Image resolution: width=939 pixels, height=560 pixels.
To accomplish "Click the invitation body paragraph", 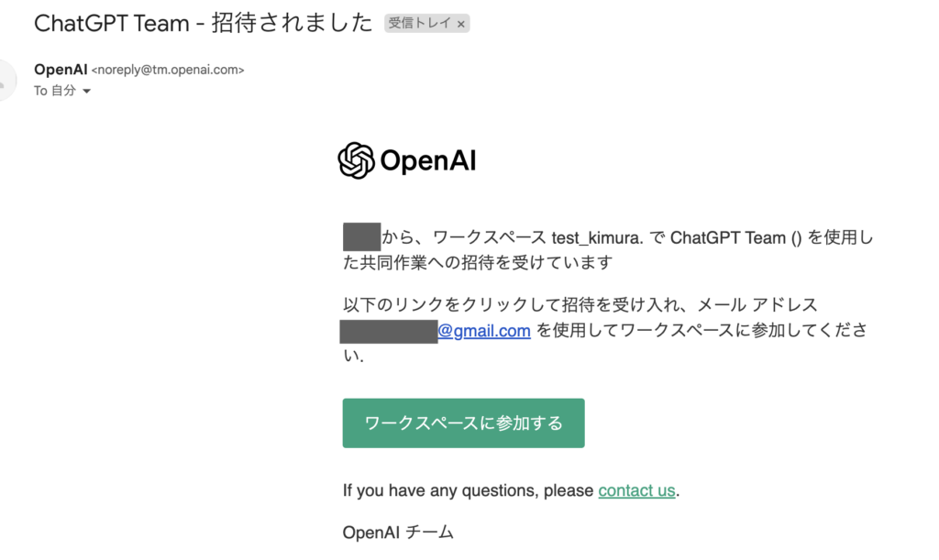I will tap(605, 247).
